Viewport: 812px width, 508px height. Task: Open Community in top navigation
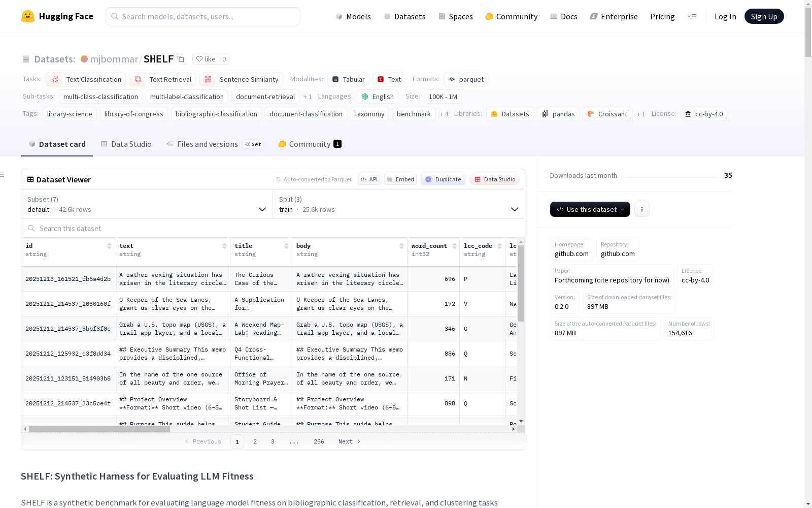(512, 16)
